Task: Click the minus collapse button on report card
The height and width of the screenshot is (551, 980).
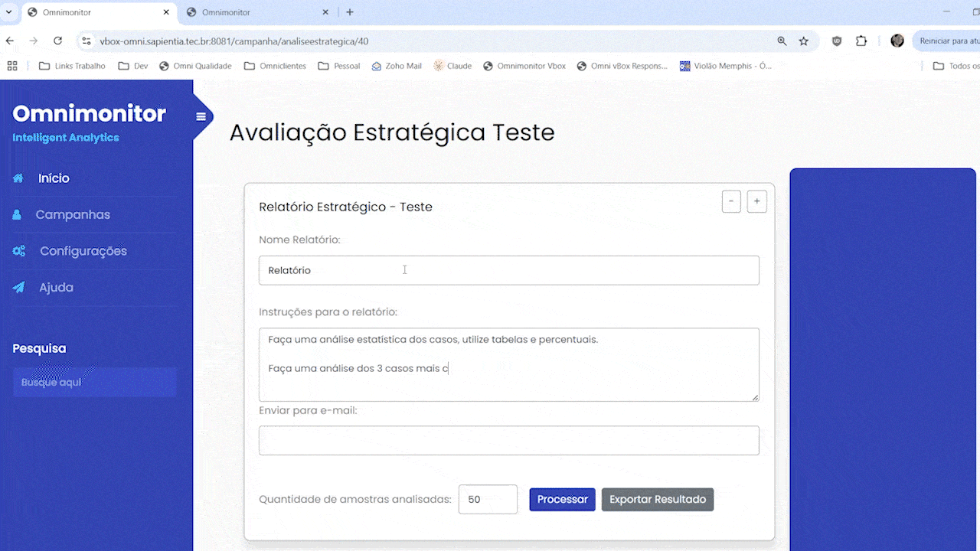Action: [x=731, y=202]
